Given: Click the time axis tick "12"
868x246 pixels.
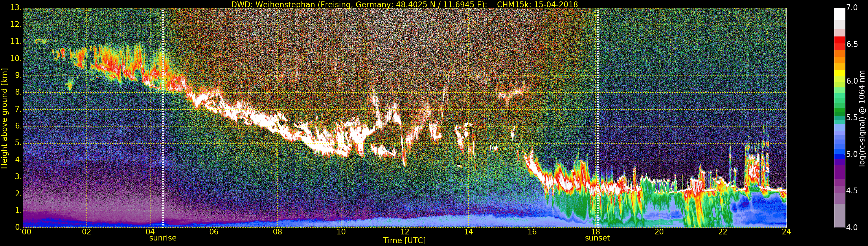Looking at the screenshot, I should tap(405, 232).
